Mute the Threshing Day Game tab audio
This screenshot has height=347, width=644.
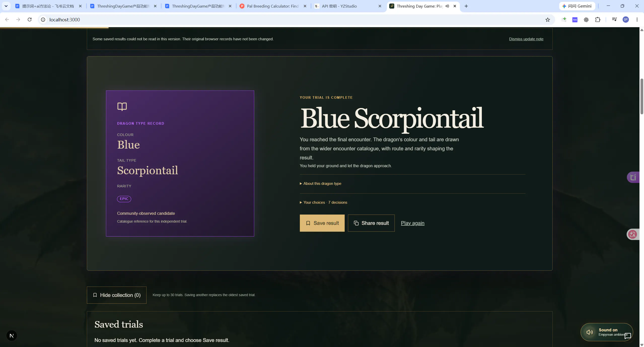pyautogui.click(x=447, y=6)
